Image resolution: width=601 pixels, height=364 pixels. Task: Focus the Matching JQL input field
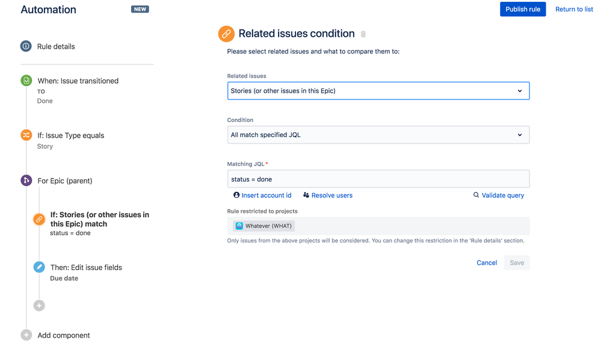(378, 179)
